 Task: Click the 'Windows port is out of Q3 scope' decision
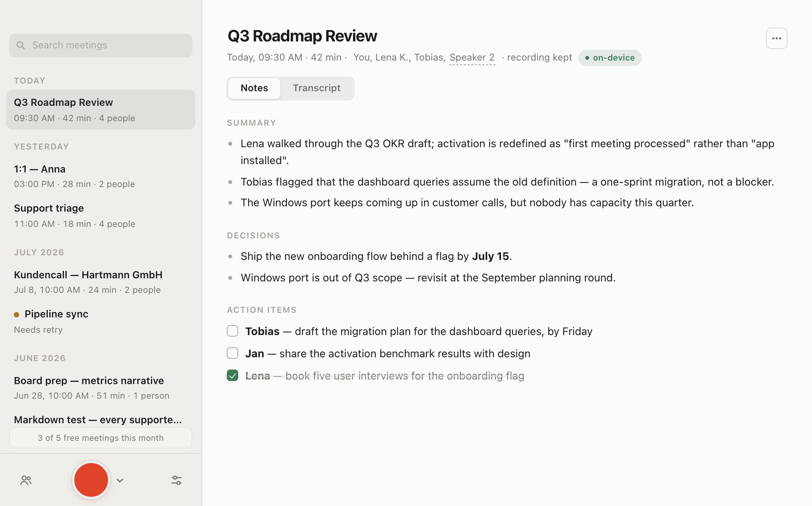(x=428, y=278)
